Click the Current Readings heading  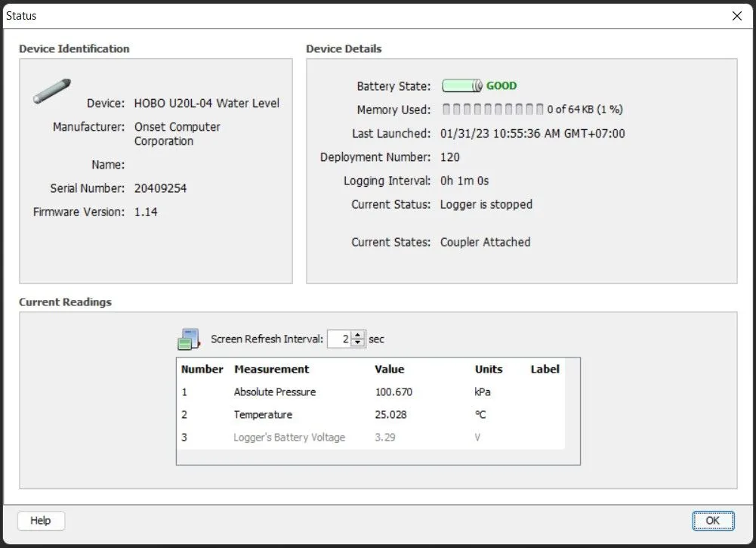click(x=65, y=302)
